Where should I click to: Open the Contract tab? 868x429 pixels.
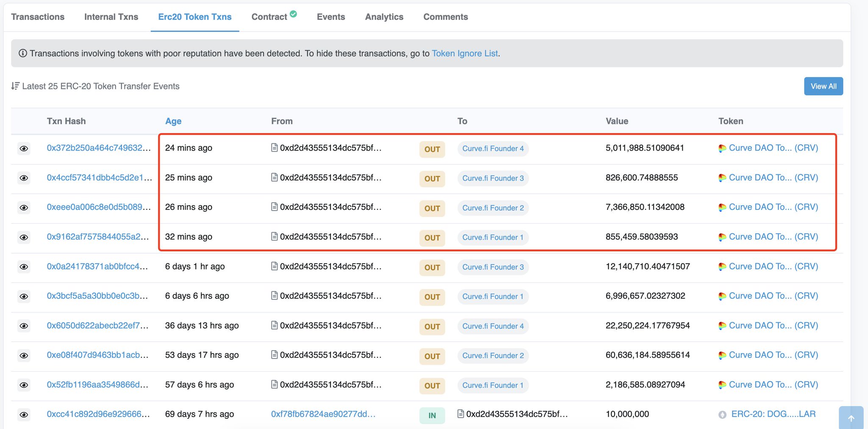[x=269, y=17]
